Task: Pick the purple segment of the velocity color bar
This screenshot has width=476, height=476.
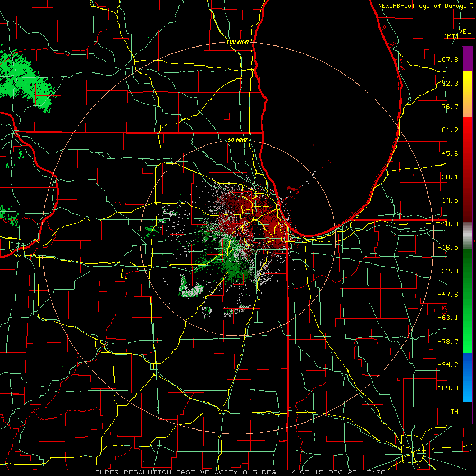Action: click(467, 59)
